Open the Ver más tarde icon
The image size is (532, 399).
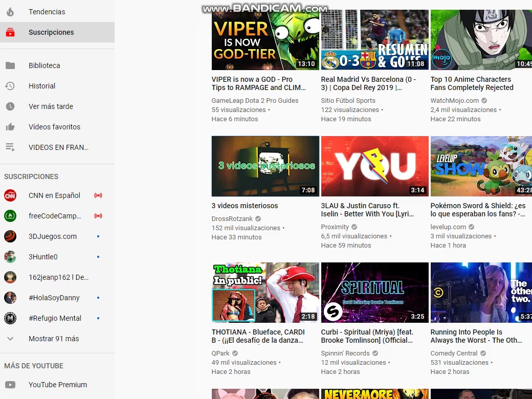coord(10,106)
